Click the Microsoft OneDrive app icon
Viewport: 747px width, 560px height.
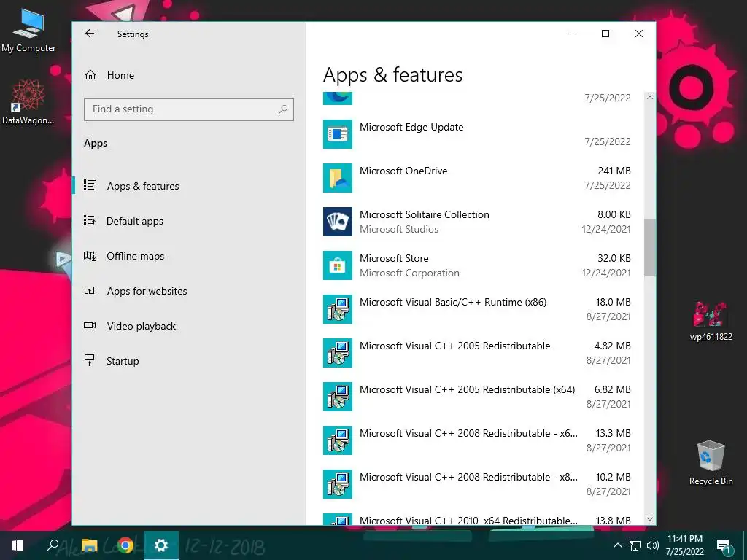tap(338, 178)
